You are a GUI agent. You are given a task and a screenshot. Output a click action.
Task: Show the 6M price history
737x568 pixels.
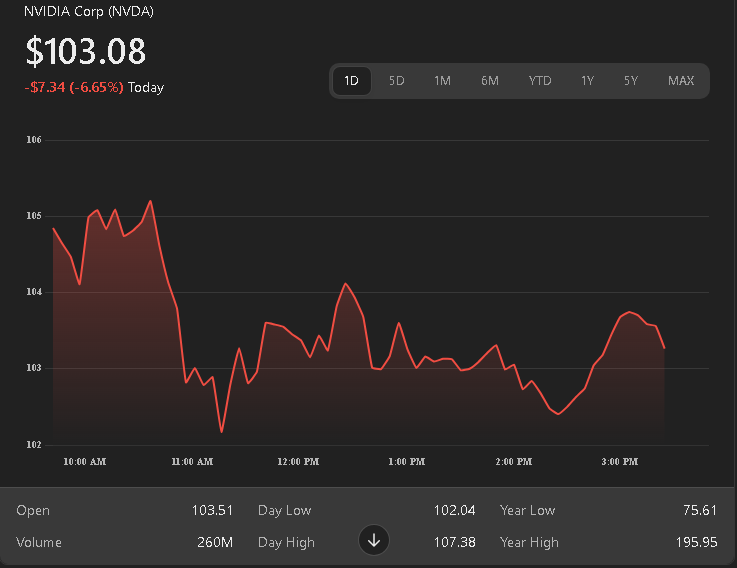click(x=490, y=81)
